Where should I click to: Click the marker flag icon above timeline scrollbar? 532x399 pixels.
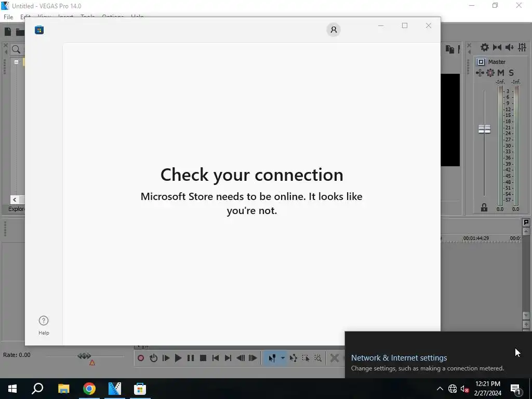tap(526, 222)
